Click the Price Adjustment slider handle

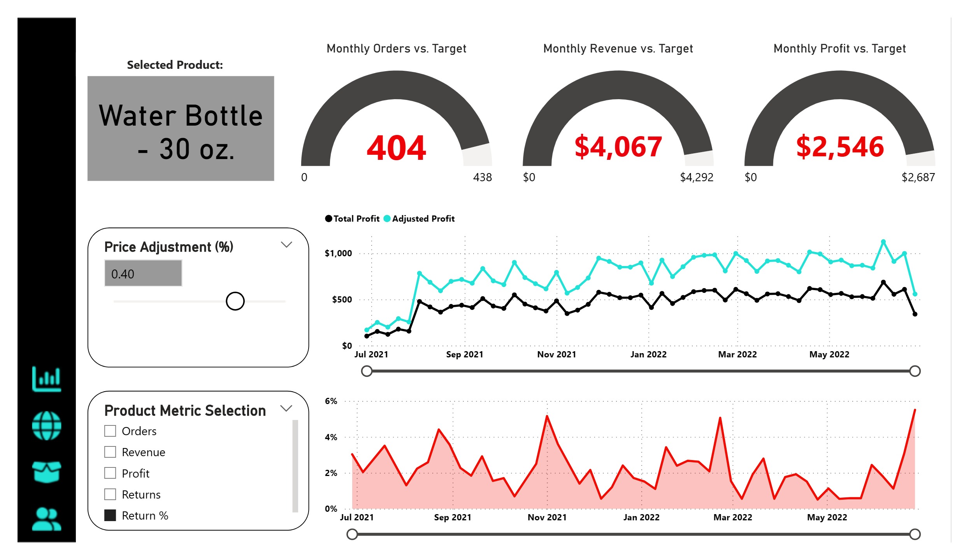tap(235, 301)
